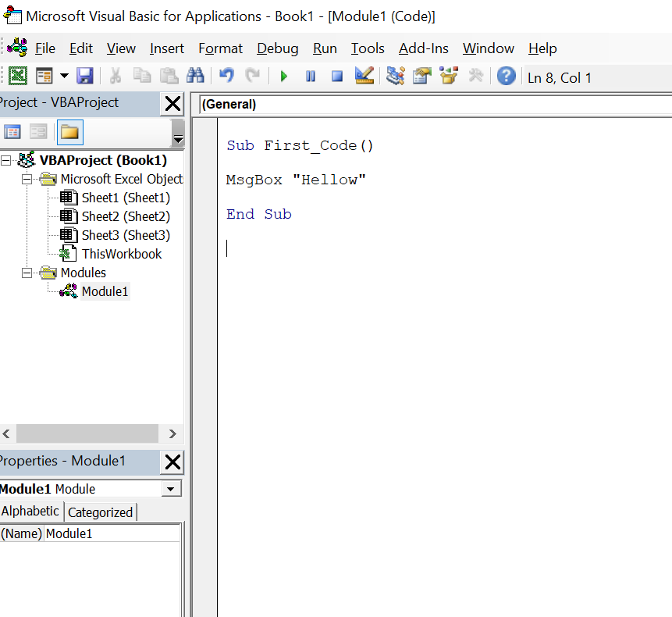Click the MsgBox "Hellow" code line

click(x=296, y=180)
